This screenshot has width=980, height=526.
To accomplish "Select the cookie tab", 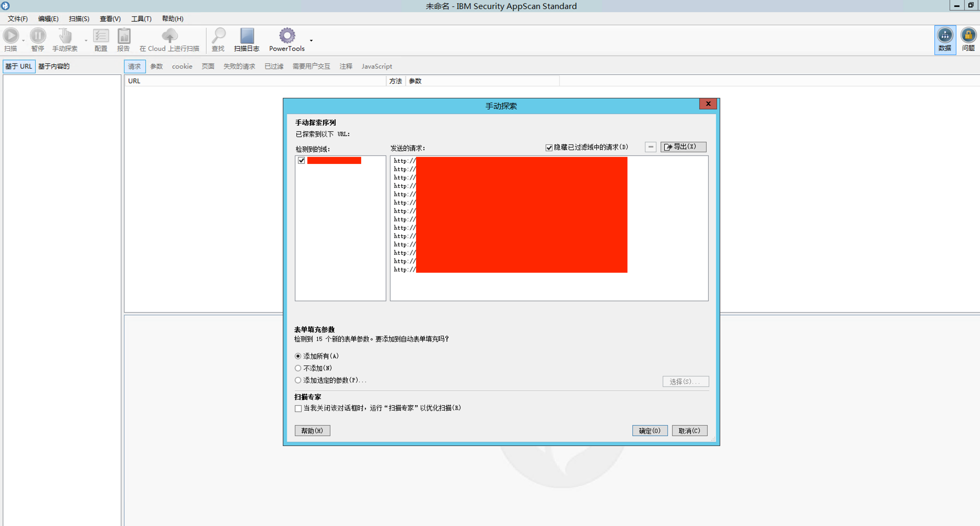I will (182, 66).
